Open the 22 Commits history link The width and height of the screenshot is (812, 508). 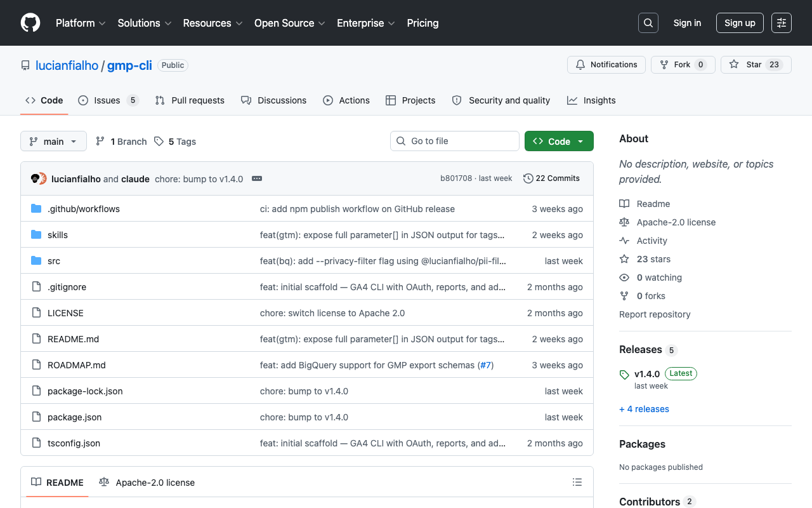click(551, 178)
